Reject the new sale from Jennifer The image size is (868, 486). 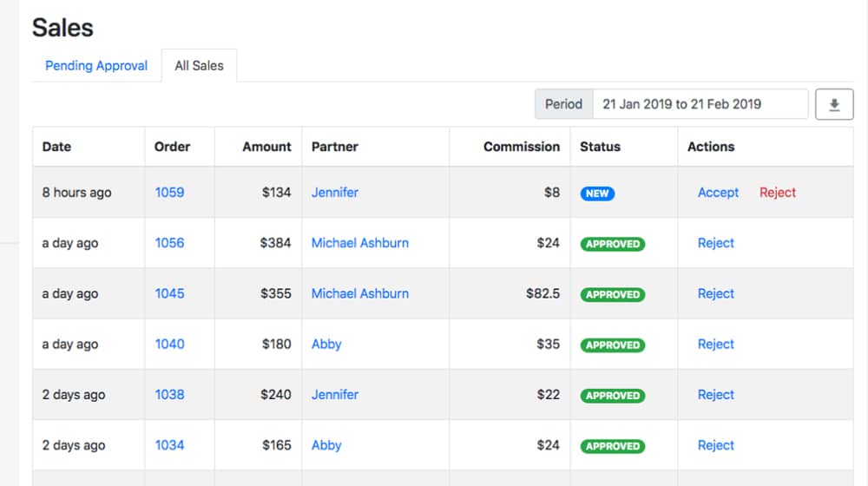[x=777, y=193]
